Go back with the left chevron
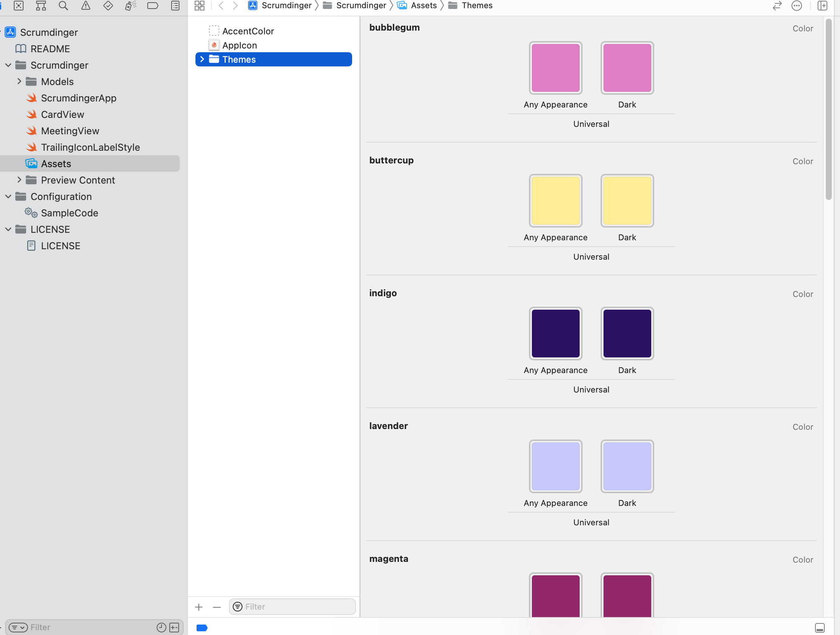This screenshot has height=635, width=840. [221, 6]
